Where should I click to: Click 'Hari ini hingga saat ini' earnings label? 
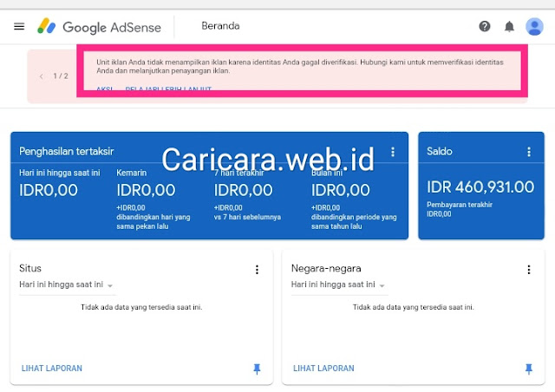tap(60, 173)
